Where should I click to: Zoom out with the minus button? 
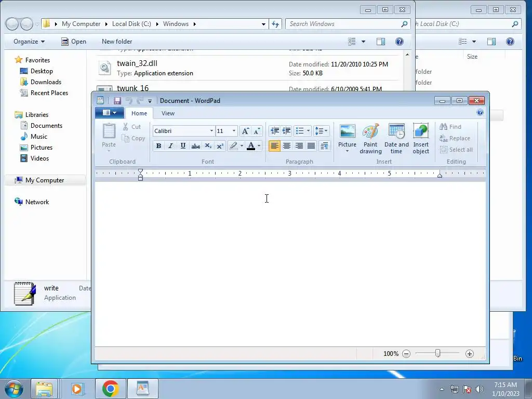(x=406, y=354)
